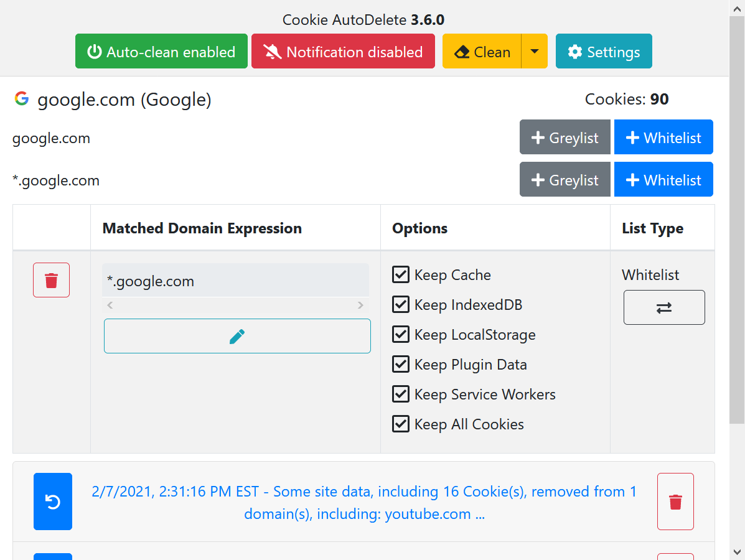The height and width of the screenshot is (560, 745).
Task: Toggle the Keep Service Workers checkbox
Action: pyautogui.click(x=401, y=394)
